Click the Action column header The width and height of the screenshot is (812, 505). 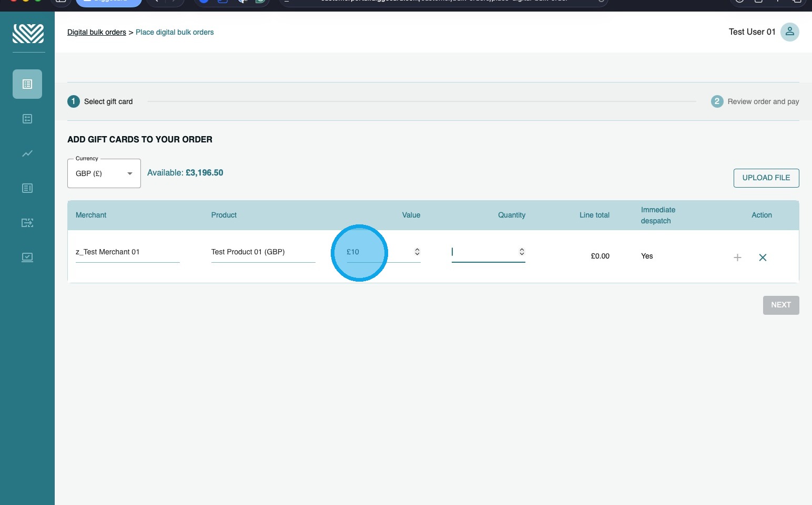tap(762, 215)
